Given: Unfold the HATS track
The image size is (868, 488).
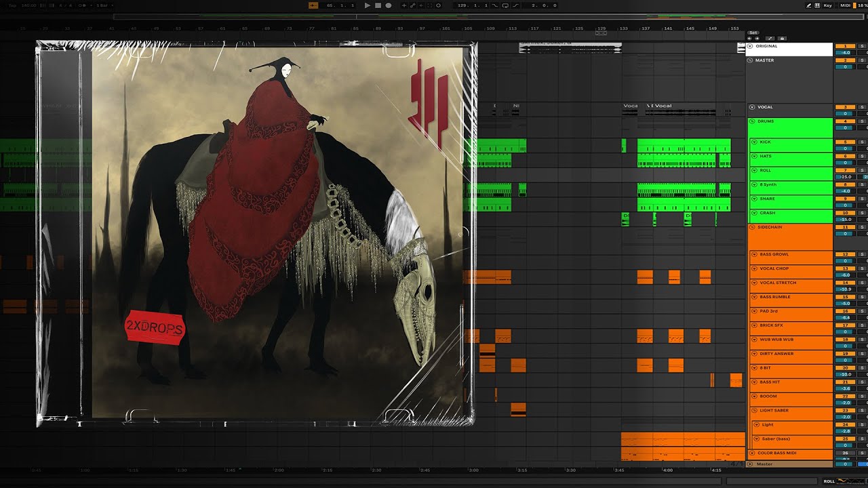Looking at the screenshot, I should (755, 157).
